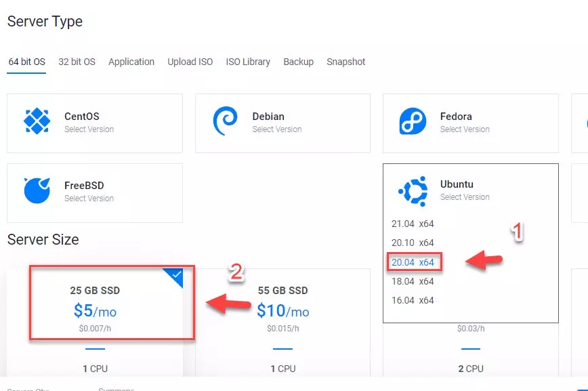Image resolution: width=588 pixels, height=391 pixels.
Task: Choose Ubuntu 18.04 x64 version
Action: pyautogui.click(x=413, y=281)
